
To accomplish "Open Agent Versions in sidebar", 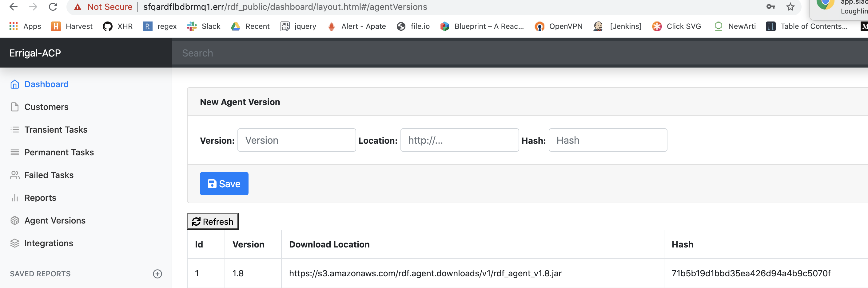I will [55, 220].
